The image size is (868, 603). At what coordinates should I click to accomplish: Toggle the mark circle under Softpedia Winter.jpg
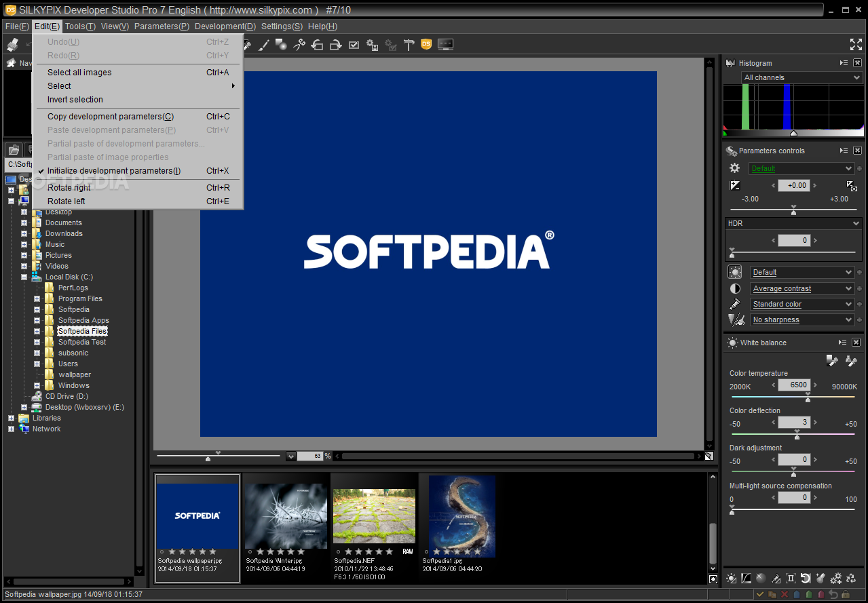[x=250, y=551]
